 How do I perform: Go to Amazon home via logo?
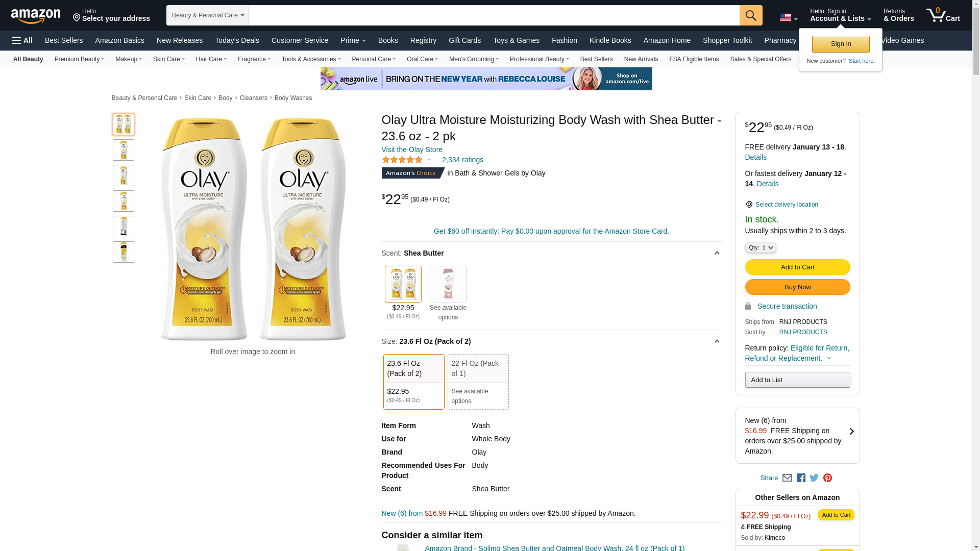[x=36, y=16]
